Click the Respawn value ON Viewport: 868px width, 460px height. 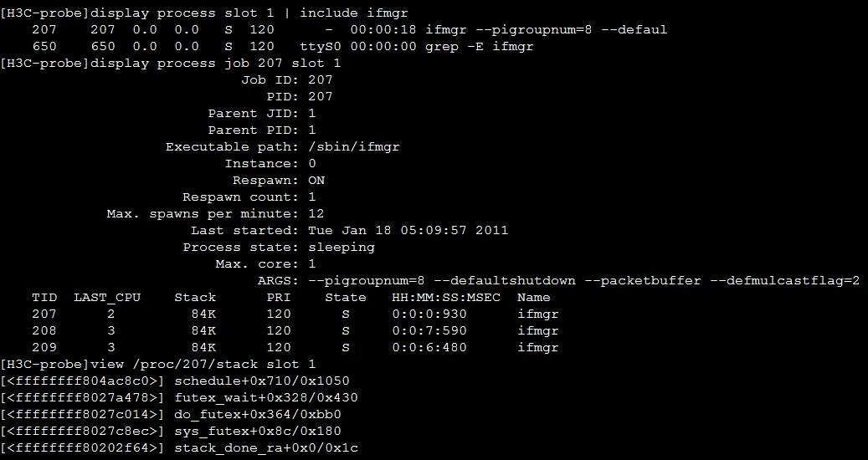click(316, 180)
